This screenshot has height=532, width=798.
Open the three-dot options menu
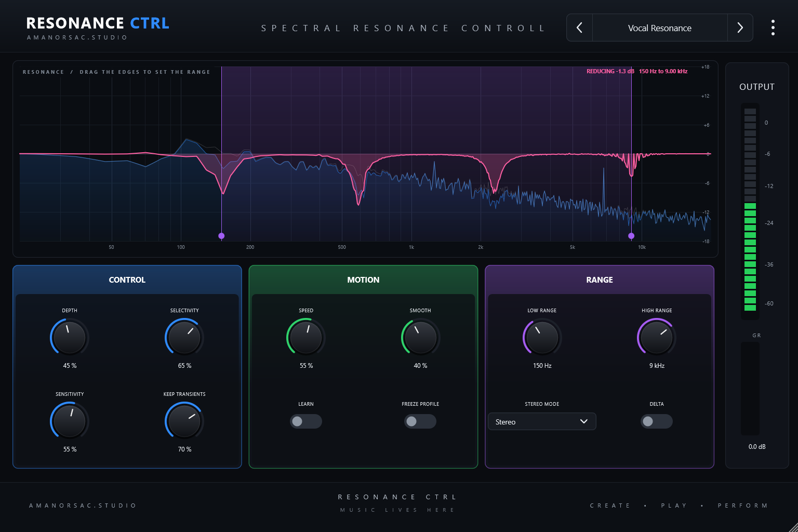point(773,28)
